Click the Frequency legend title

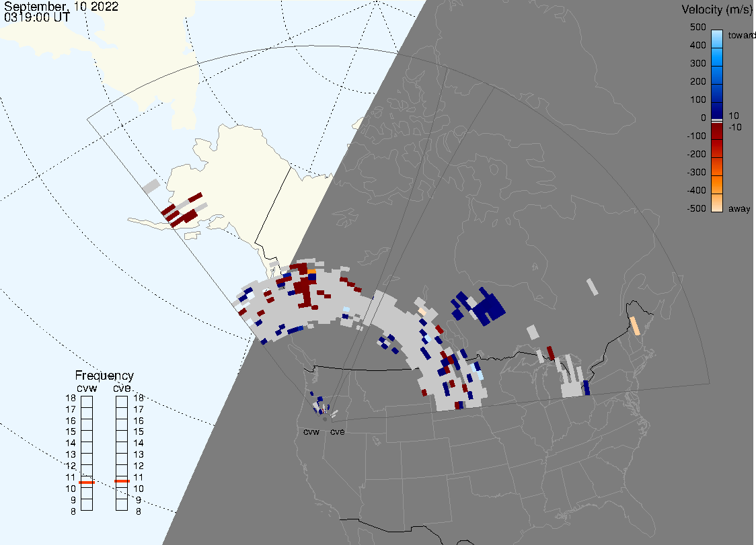[x=104, y=376]
